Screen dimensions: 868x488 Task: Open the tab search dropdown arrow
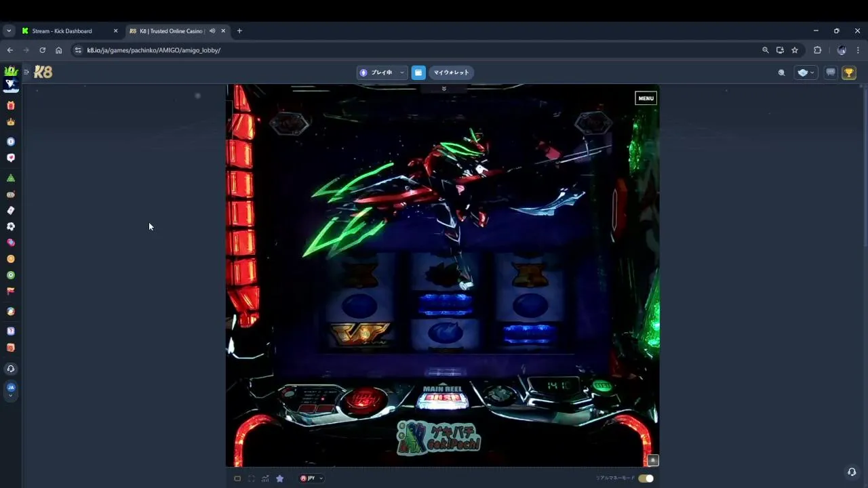(9, 30)
